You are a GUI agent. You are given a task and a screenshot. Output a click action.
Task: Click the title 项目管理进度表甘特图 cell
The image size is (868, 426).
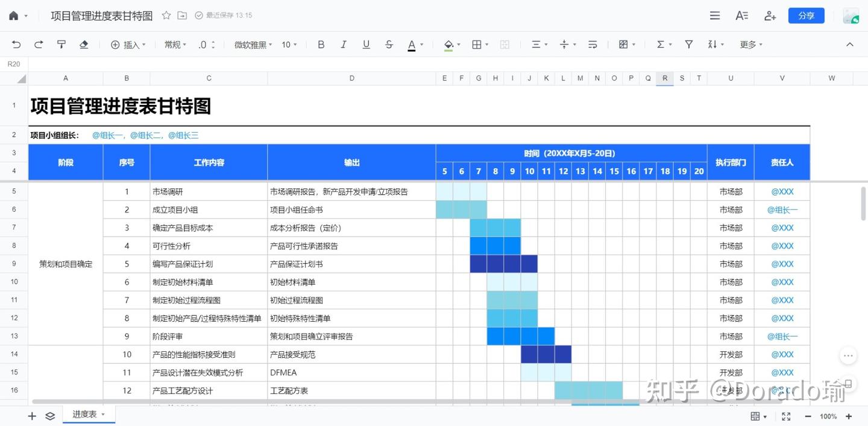pos(121,106)
